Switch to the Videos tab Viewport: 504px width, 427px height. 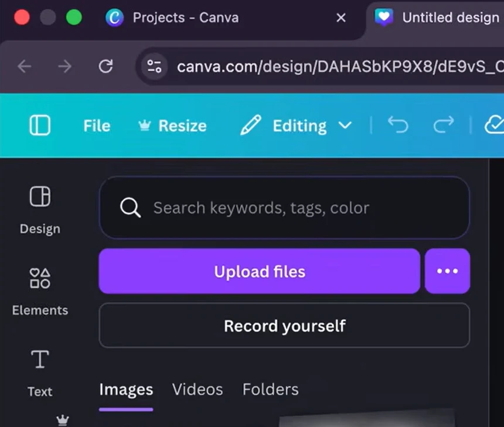197,390
